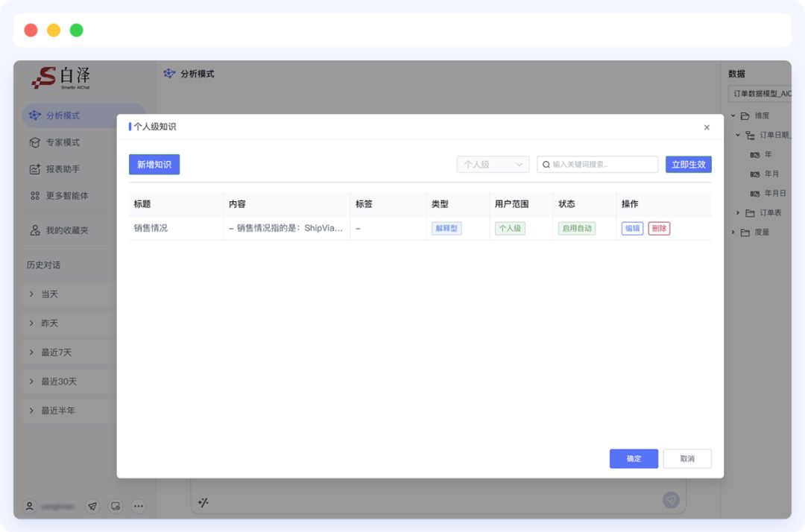Click 删除 for the 销售情况 row
Screen dimensions: 805x532
coord(659,228)
